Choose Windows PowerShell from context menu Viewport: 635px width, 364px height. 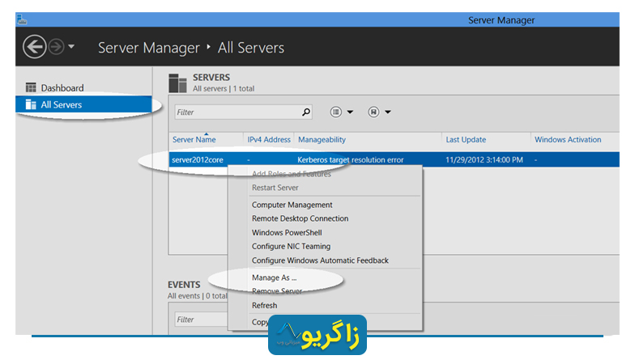(x=287, y=233)
